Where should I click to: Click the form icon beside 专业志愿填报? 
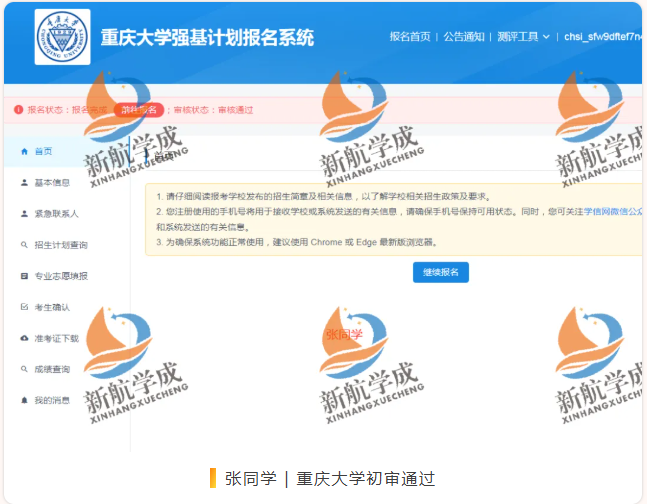(24, 276)
